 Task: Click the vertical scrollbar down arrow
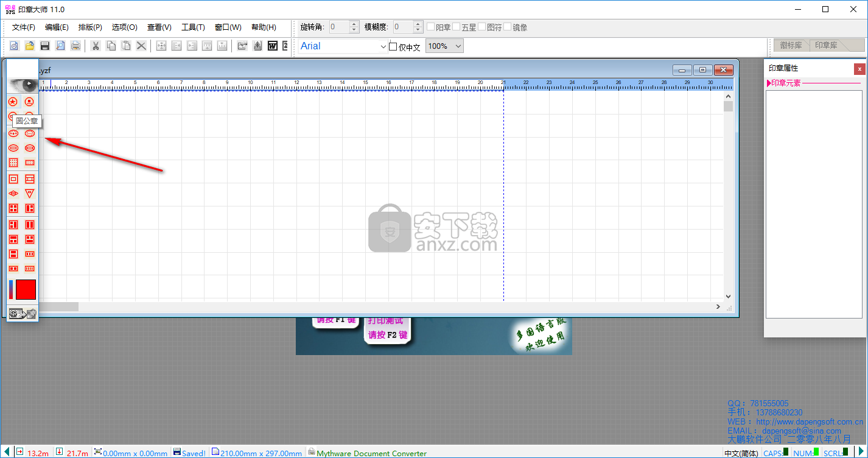(728, 296)
